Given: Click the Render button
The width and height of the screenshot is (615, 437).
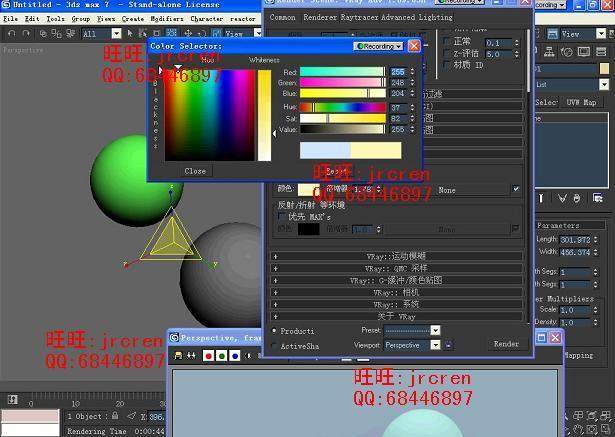Looking at the screenshot, I should point(506,344).
